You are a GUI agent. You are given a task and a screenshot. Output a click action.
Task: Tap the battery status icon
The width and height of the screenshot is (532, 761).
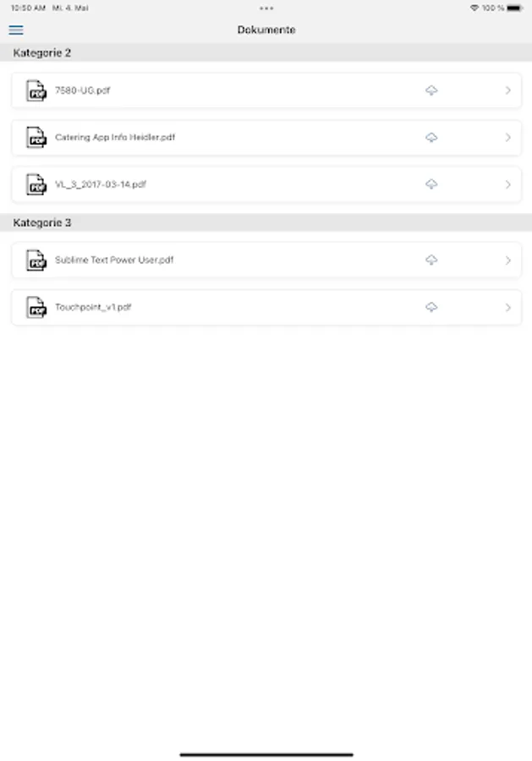515,8
